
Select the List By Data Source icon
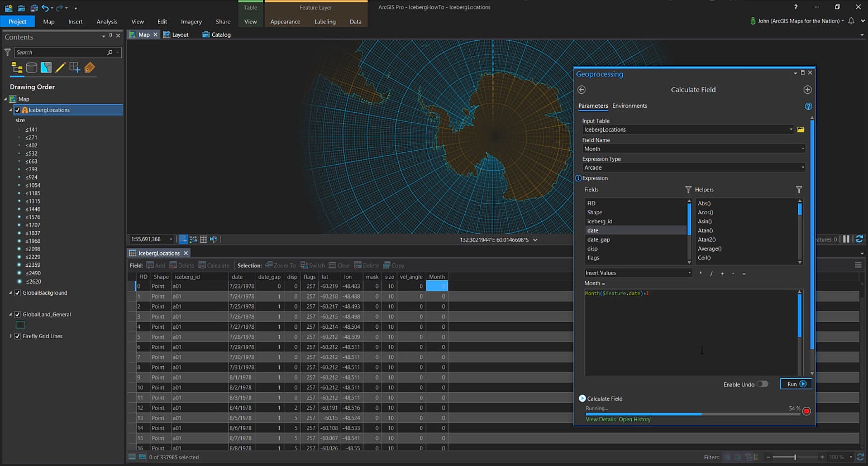click(32, 68)
